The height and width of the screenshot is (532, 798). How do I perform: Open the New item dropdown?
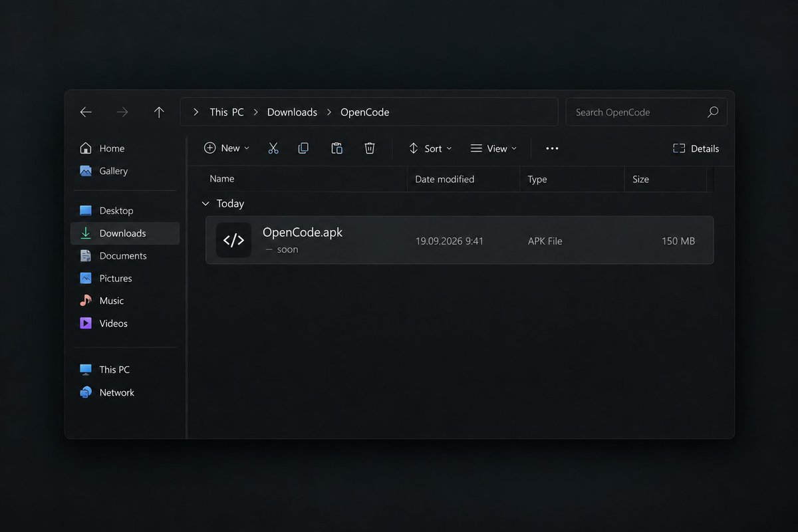(x=227, y=148)
